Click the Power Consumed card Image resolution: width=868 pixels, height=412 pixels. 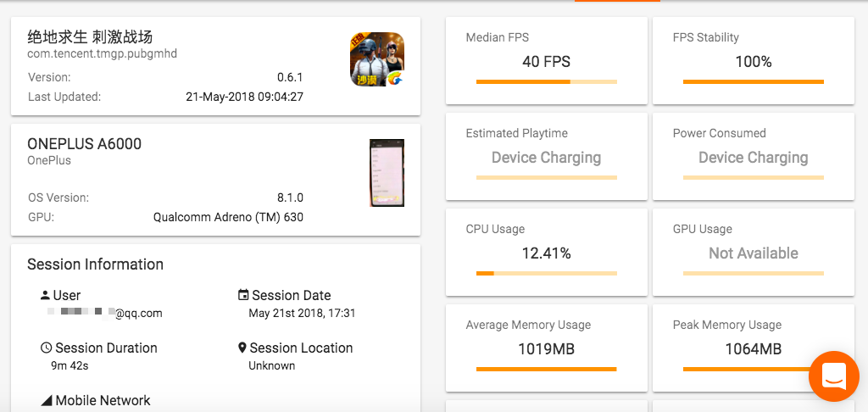753,155
